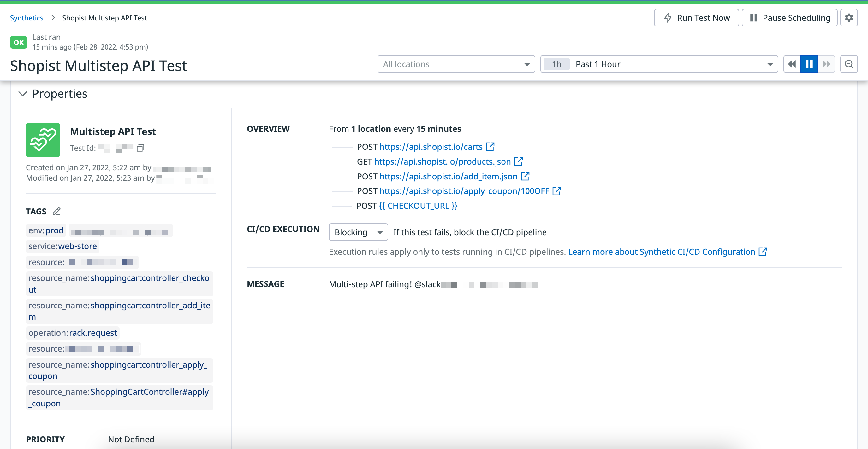This screenshot has width=868, height=449.
Task: Open apply_coupon/100OFF API link
Action: point(464,191)
